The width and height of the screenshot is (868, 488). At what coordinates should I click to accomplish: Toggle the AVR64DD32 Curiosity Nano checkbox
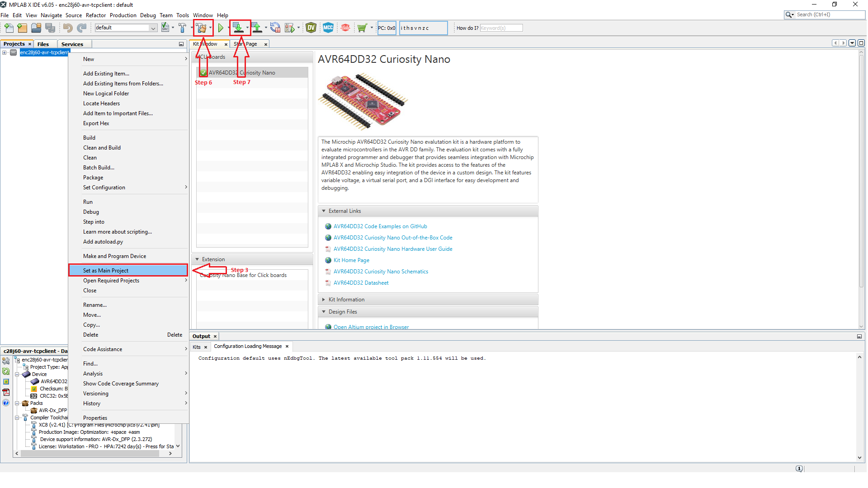[x=203, y=72]
